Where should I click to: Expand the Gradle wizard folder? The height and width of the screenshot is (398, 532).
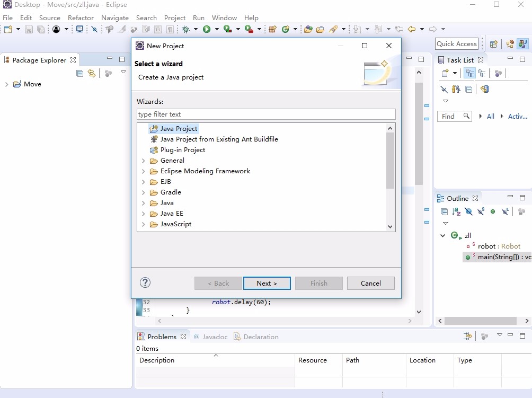pyautogui.click(x=143, y=192)
